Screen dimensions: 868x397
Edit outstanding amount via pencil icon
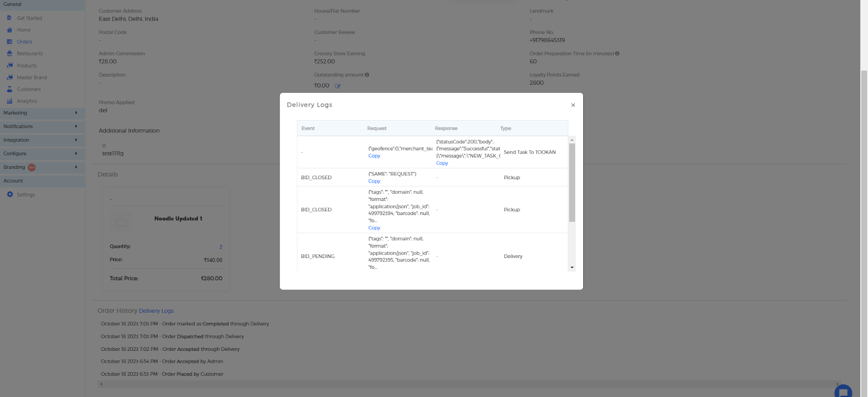click(x=337, y=86)
